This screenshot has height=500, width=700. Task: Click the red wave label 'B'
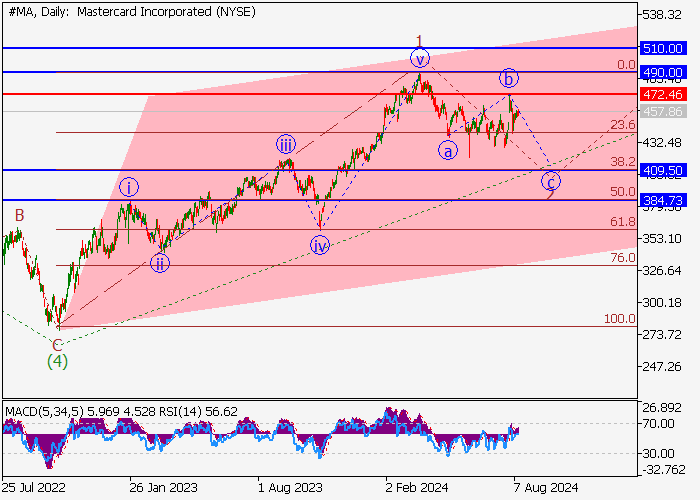19,215
